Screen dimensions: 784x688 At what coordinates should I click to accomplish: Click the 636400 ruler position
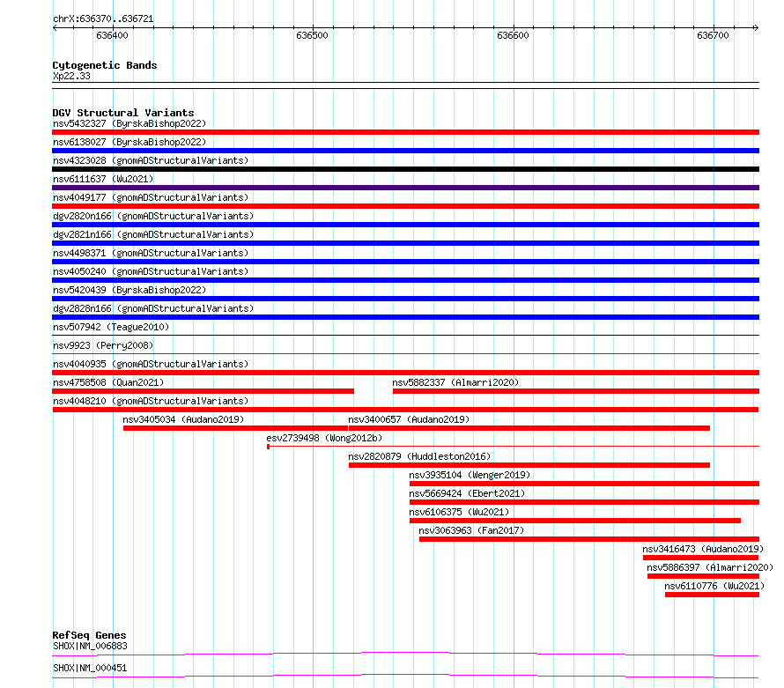[x=112, y=35]
